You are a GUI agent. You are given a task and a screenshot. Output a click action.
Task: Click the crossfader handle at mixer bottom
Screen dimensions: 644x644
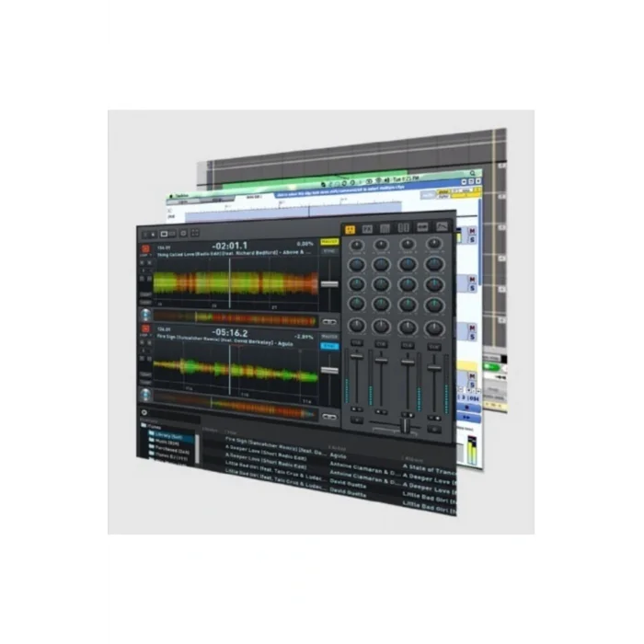tap(405, 425)
